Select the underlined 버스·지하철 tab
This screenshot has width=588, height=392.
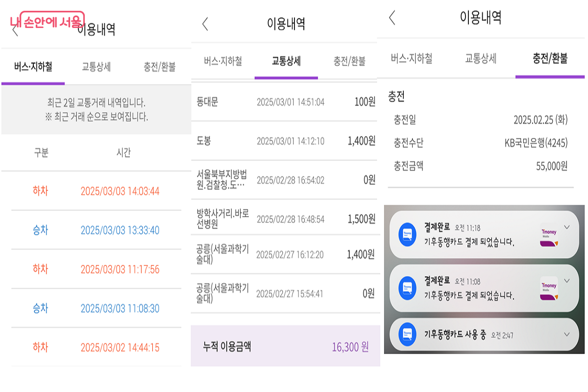coord(33,67)
